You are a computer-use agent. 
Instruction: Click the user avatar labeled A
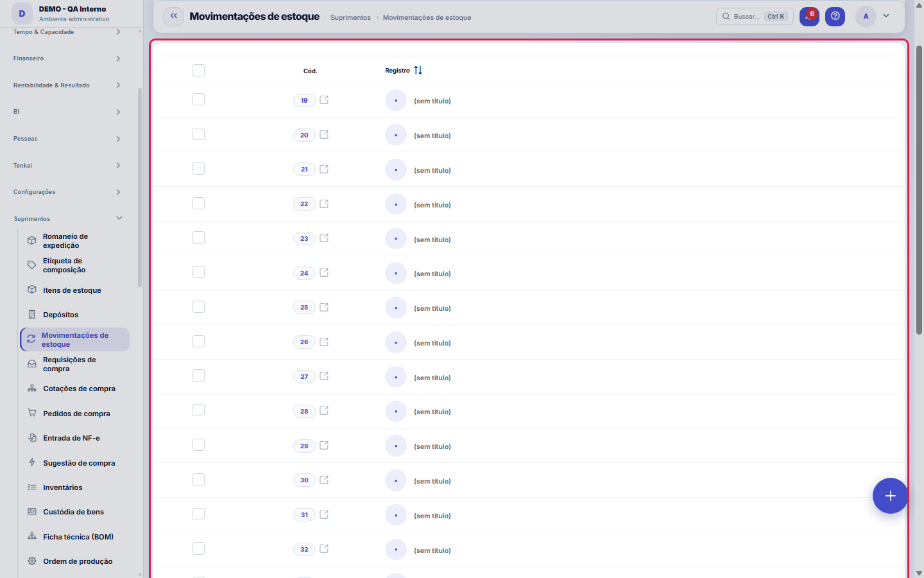click(x=866, y=16)
